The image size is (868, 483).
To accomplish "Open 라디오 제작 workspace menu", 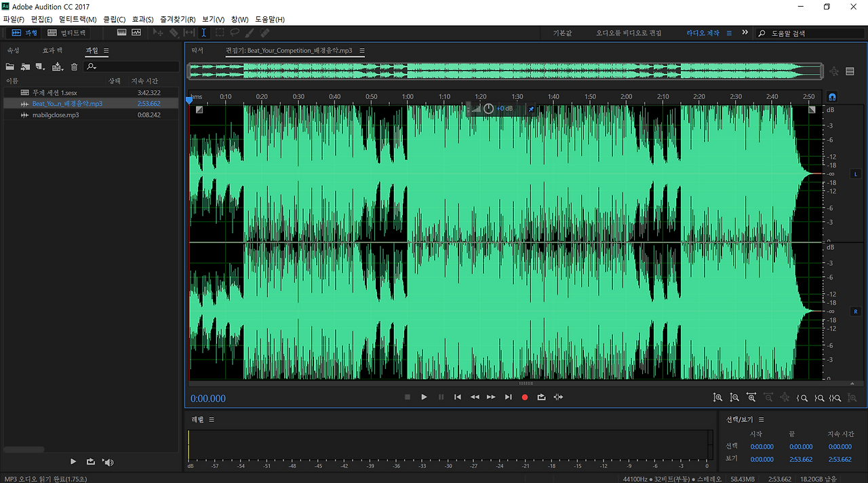I will point(730,33).
